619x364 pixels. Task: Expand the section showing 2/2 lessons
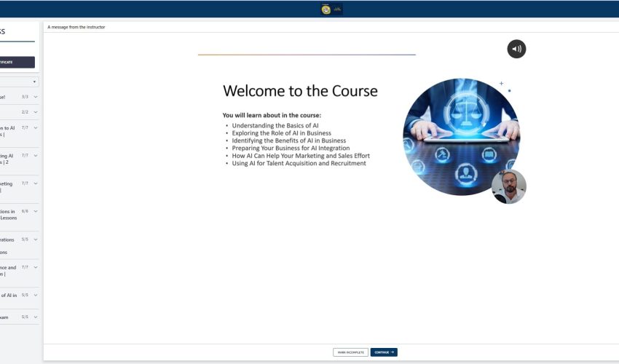pyautogui.click(x=36, y=112)
